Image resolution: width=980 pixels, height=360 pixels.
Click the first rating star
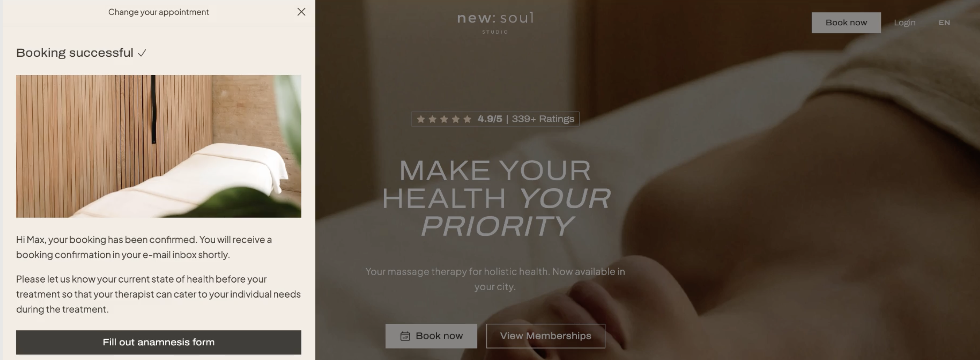coord(421,119)
